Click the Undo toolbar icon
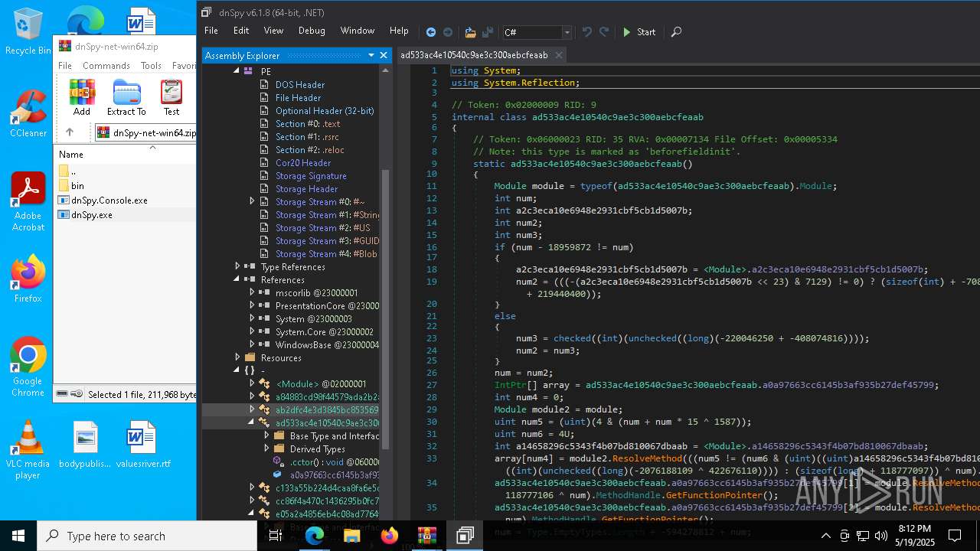The width and height of the screenshot is (980, 551). tap(587, 32)
